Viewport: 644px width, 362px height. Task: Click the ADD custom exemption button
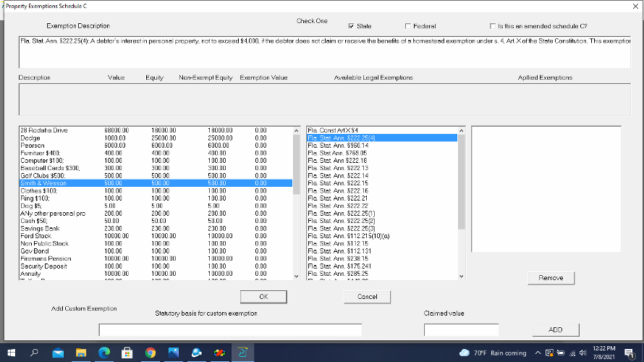pyautogui.click(x=556, y=329)
